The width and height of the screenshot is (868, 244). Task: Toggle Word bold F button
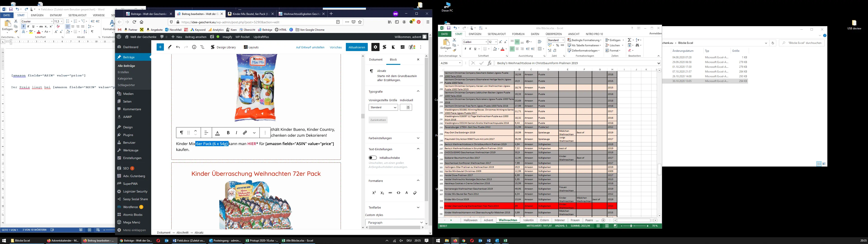[x=24, y=26]
